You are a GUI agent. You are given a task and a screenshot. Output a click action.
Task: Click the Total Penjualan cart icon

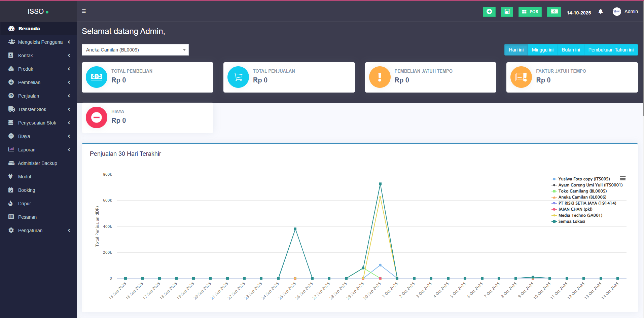238,77
